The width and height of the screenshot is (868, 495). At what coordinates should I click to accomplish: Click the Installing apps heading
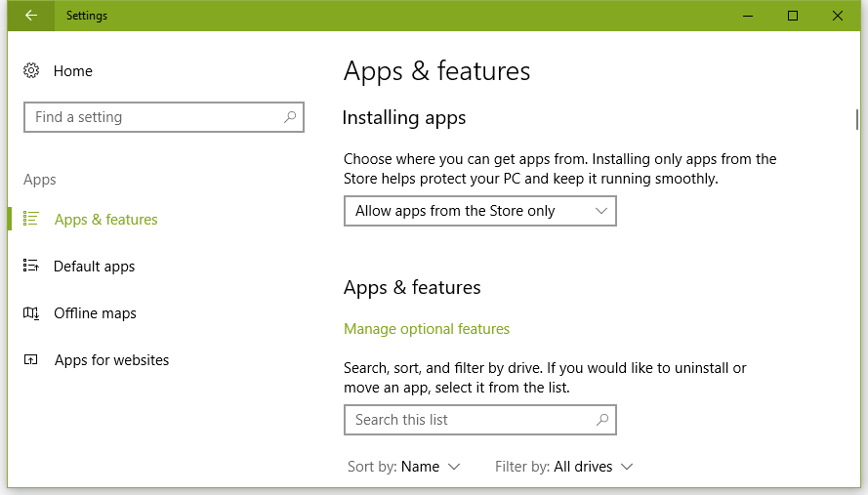click(404, 118)
